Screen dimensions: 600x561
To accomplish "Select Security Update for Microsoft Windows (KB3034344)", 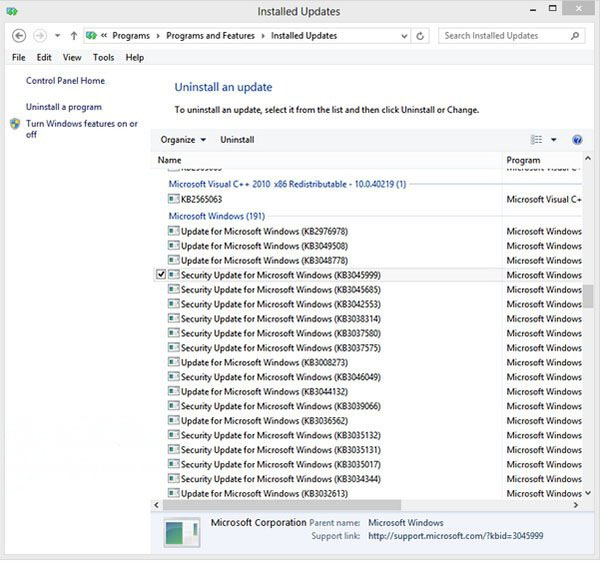I will pyautogui.click(x=280, y=479).
